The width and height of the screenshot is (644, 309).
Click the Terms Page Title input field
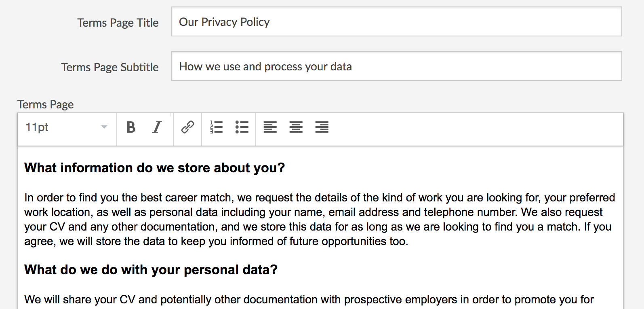396,22
